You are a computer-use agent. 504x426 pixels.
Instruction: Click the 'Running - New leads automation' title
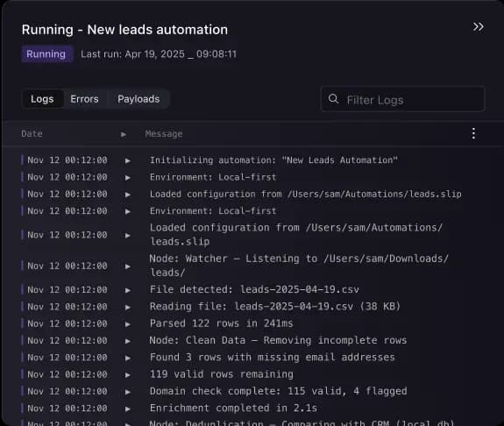(124, 30)
